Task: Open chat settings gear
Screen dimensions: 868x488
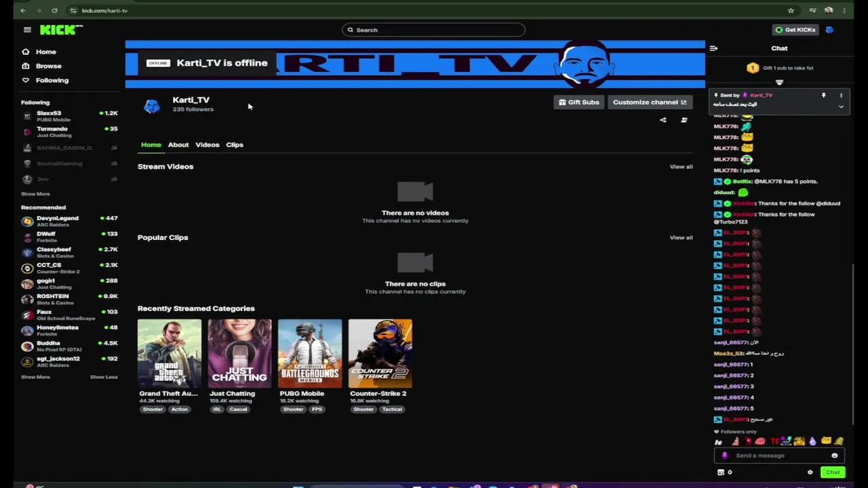Action: [810, 472]
